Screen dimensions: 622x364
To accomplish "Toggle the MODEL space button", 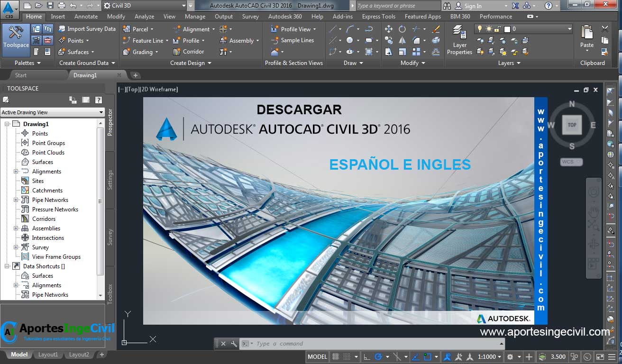I will pos(317,357).
